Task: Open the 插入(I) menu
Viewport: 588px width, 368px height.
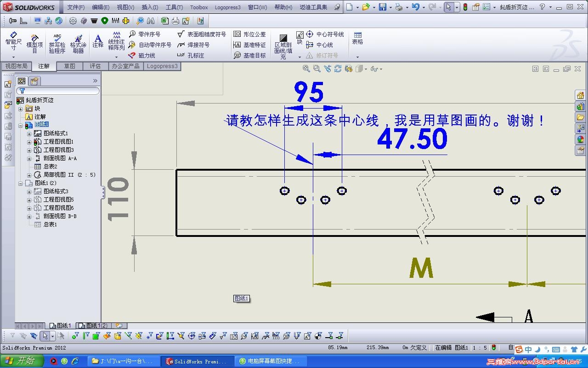Action: click(x=150, y=7)
